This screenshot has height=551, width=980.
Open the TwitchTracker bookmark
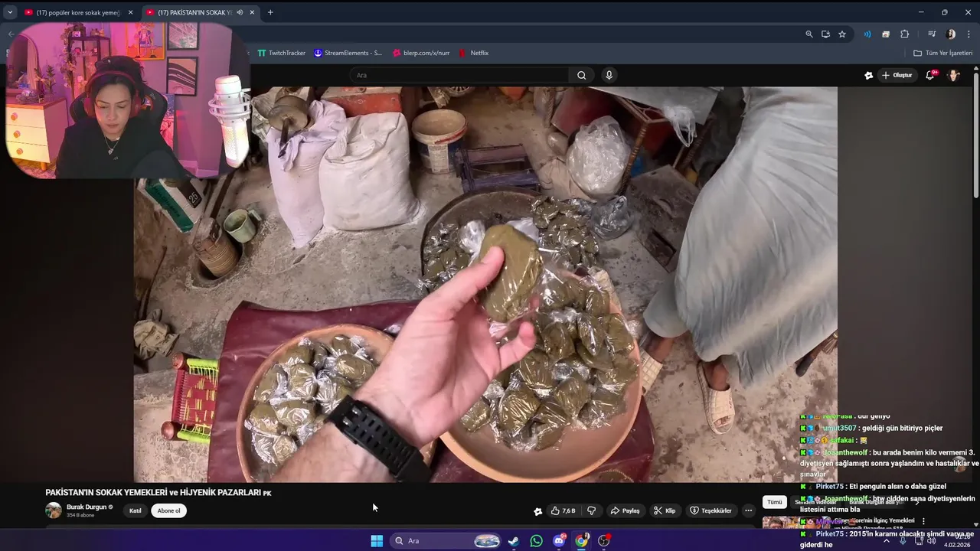[x=282, y=53]
